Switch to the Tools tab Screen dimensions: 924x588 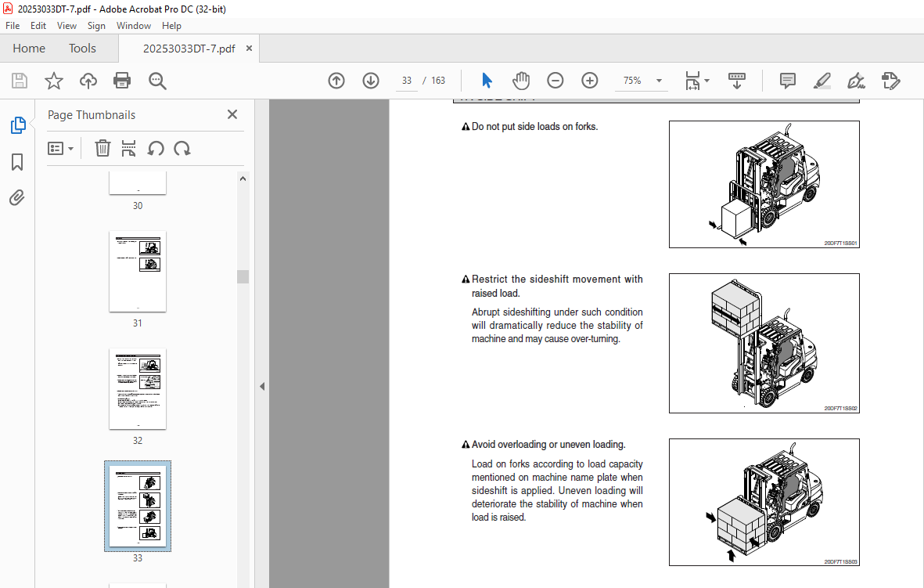82,49
